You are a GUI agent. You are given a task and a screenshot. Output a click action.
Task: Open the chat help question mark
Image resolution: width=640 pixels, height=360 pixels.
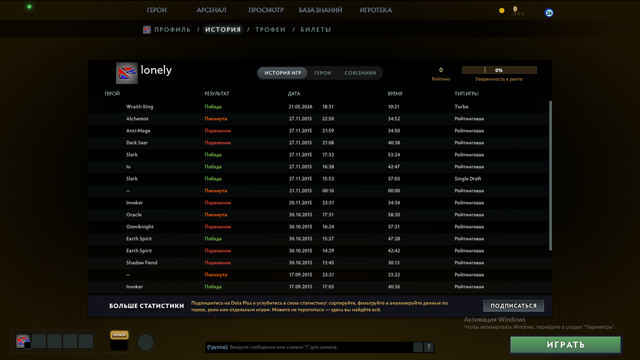point(429,347)
